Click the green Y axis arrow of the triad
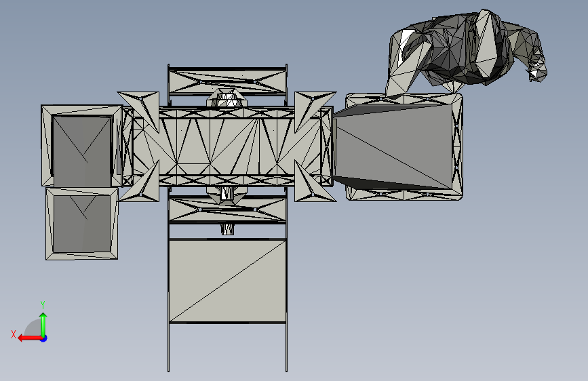The width and height of the screenshot is (588, 381). pyautogui.click(x=43, y=324)
